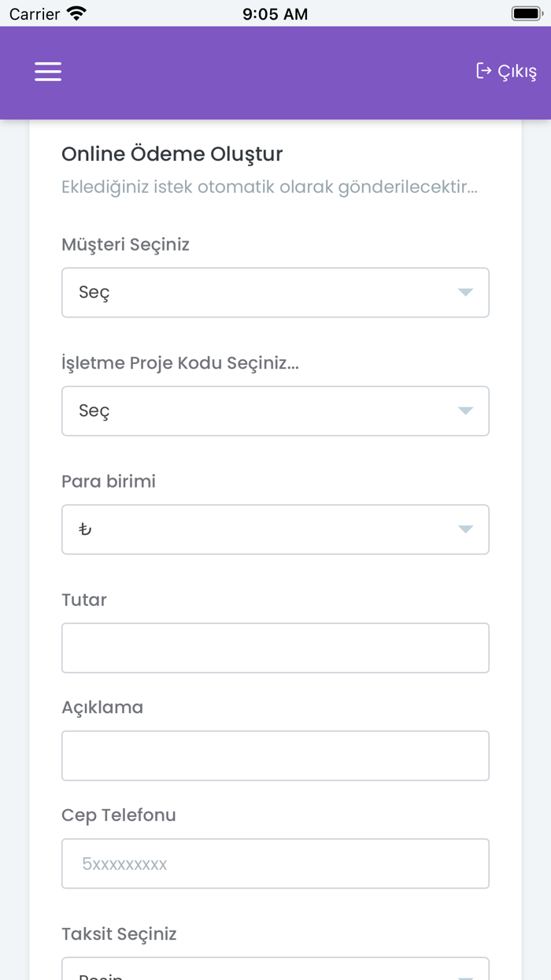This screenshot has height=980, width=551.
Task: Focus the Tutar amount field
Action: [275, 648]
